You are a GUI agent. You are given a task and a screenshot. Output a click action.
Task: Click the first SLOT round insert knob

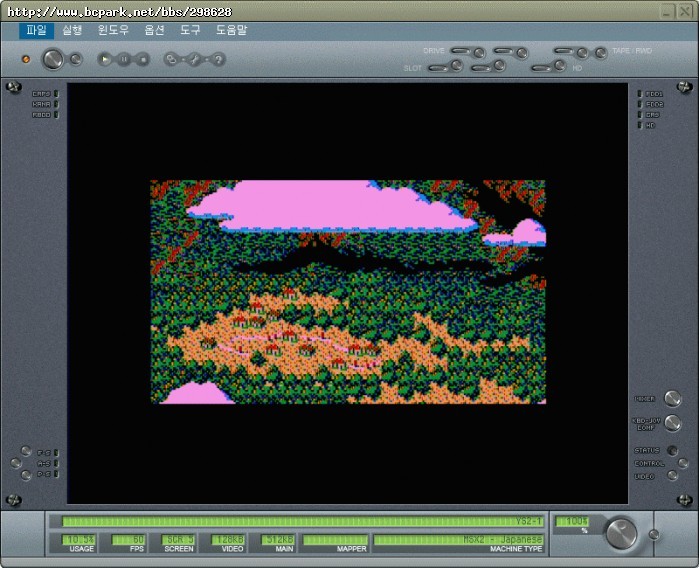[x=457, y=66]
